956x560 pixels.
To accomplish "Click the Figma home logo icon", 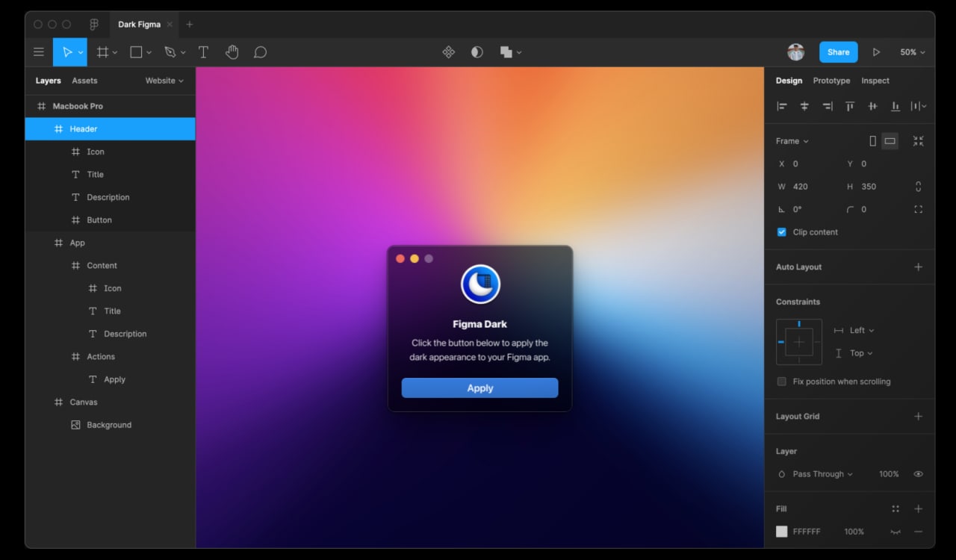I will click(94, 25).
